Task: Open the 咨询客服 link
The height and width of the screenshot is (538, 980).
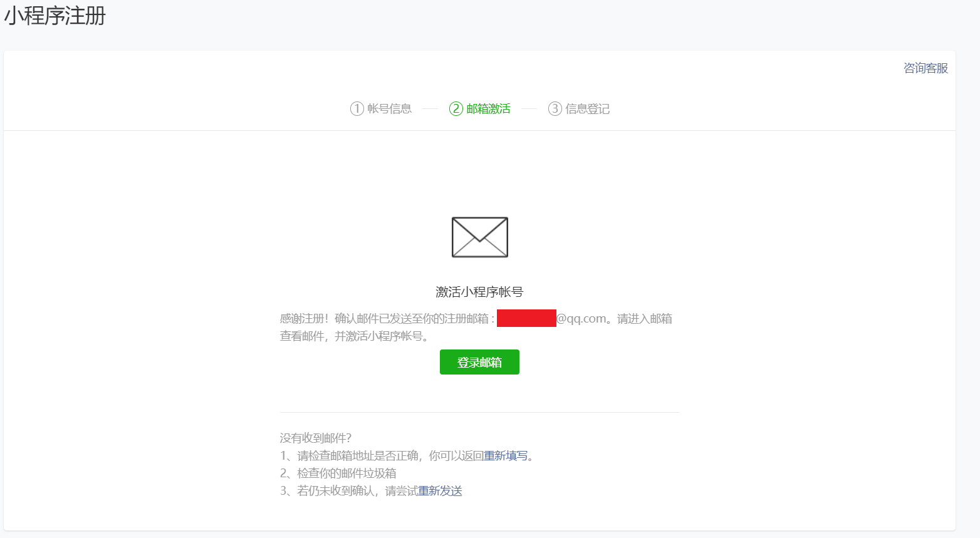Action: click(925, 68)
